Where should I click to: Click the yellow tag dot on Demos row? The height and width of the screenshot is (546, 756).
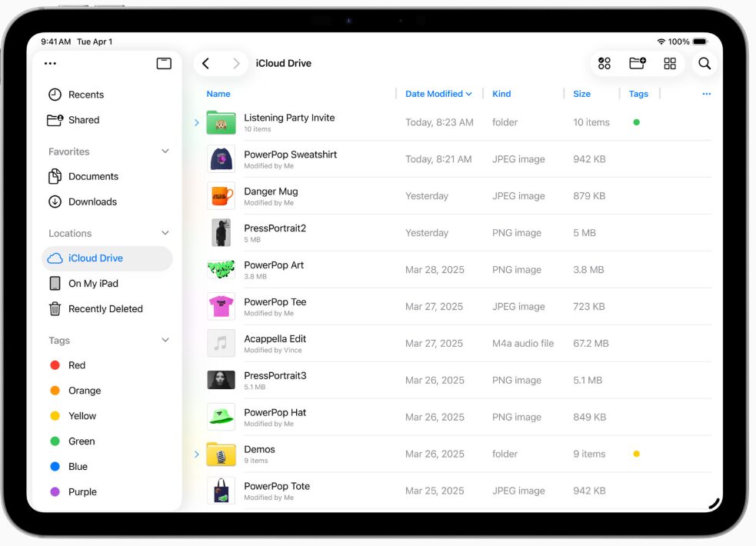point(637,454)
